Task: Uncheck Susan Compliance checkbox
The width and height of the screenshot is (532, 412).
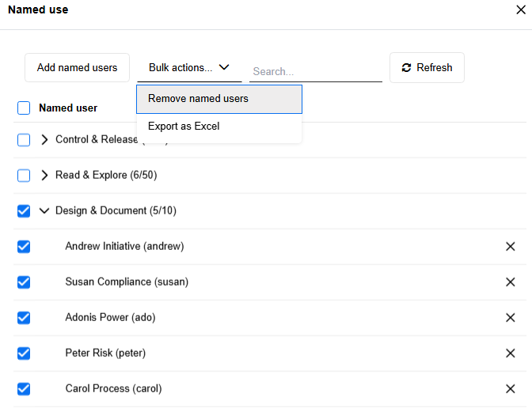Action: [x=24, y=282]
